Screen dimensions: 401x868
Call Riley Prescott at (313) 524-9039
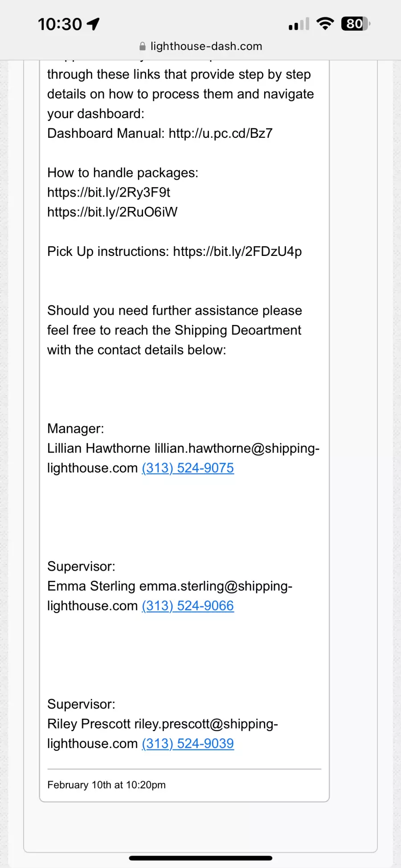coord(188,744)
